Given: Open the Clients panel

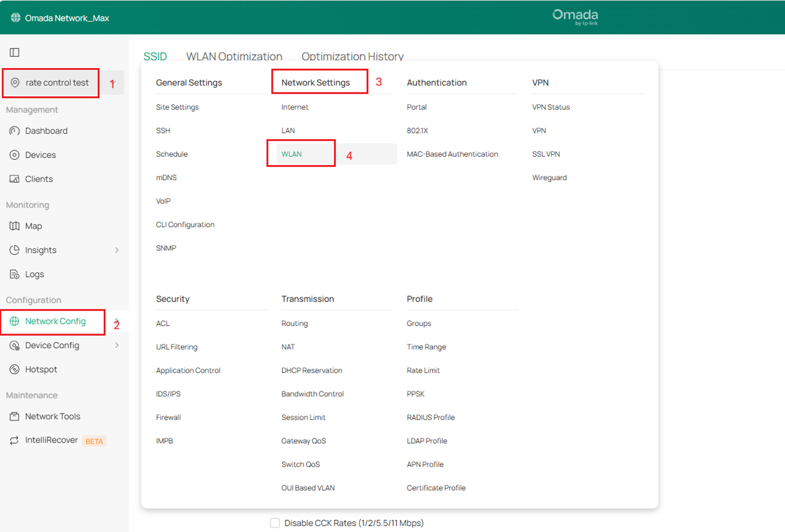Looking at the screenshot, I should [x=39, y=179].
